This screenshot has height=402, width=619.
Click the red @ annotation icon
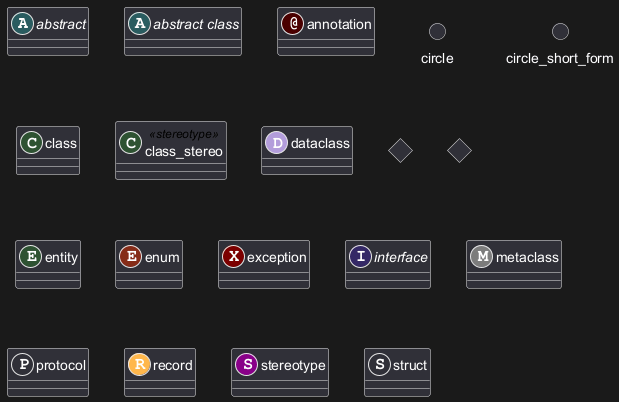[293, 24]
